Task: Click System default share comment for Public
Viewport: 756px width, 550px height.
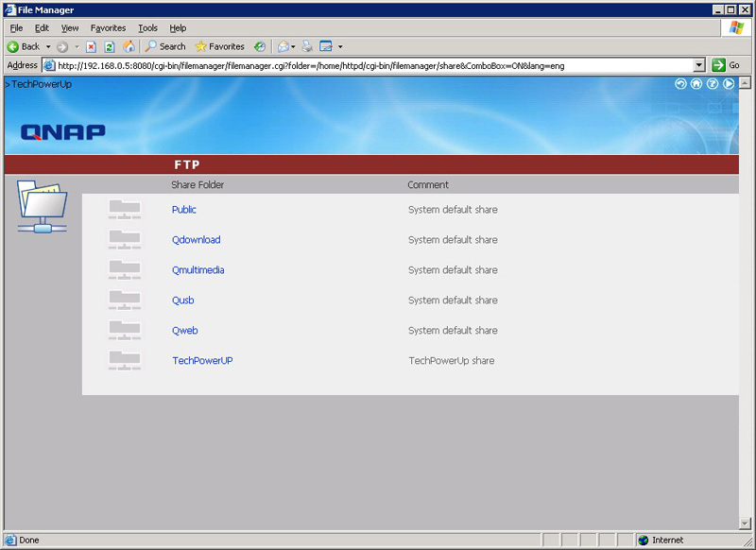Action: [x=453, y=210]
